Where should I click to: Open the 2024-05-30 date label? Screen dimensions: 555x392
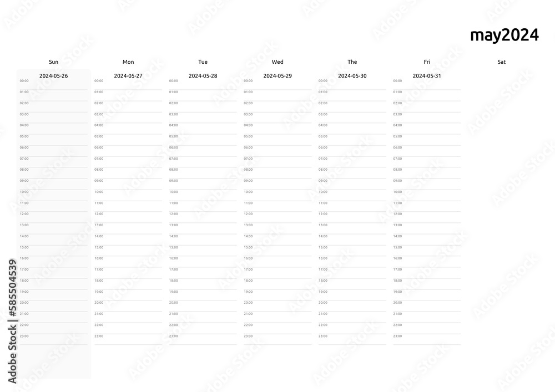[x=352, y=75]
